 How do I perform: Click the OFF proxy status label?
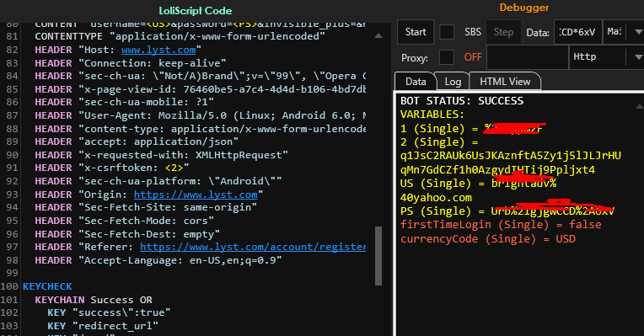tap(473, 57)
